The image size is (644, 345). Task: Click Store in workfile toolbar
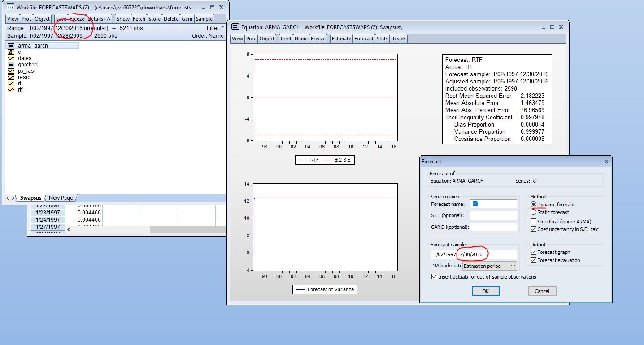click(154, 19)
